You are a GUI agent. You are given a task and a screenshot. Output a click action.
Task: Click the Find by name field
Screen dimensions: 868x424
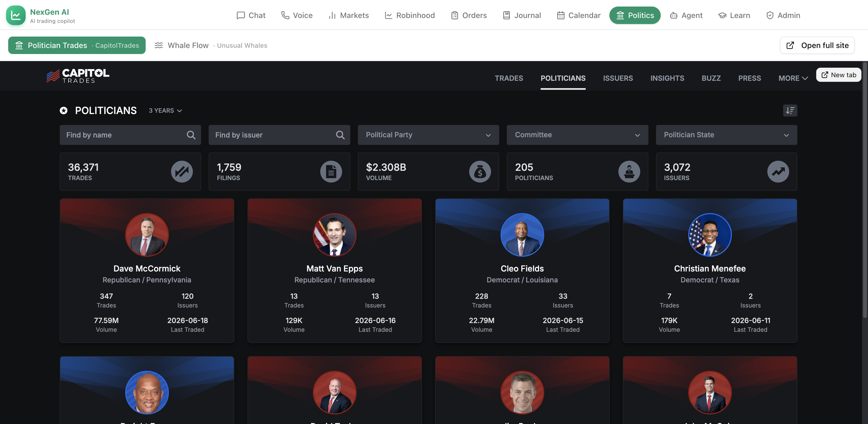click(x=130, y=135)
